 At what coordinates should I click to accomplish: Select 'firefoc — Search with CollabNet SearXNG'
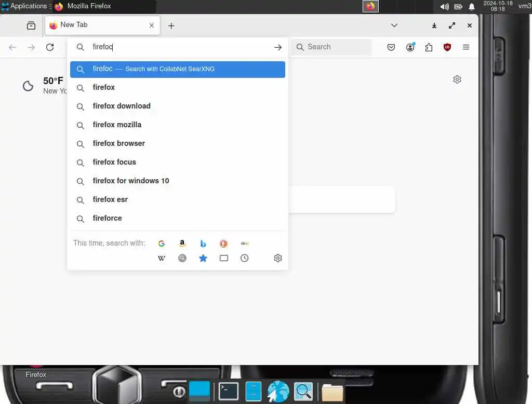(178, 69)
